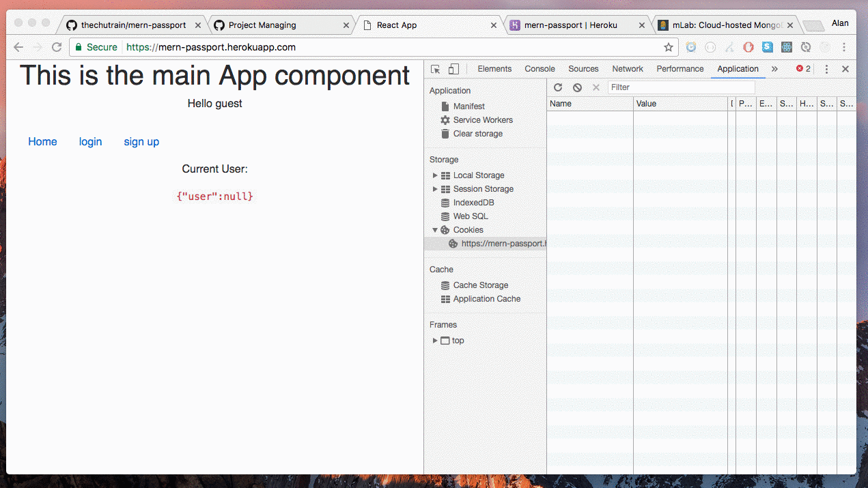Refresh the cookies table

click(x=558, y=87)
